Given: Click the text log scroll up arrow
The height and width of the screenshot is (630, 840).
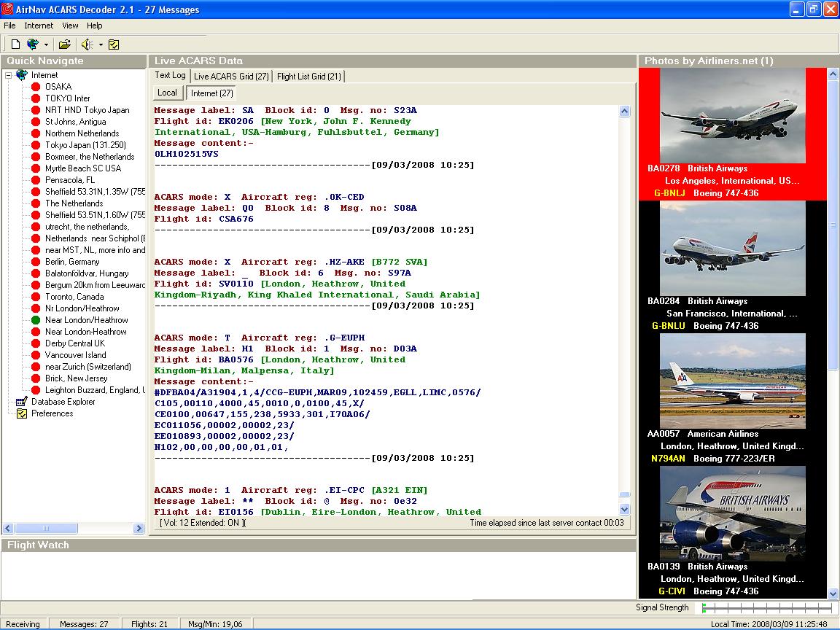Looking at the screenshot, I should 625,112.
